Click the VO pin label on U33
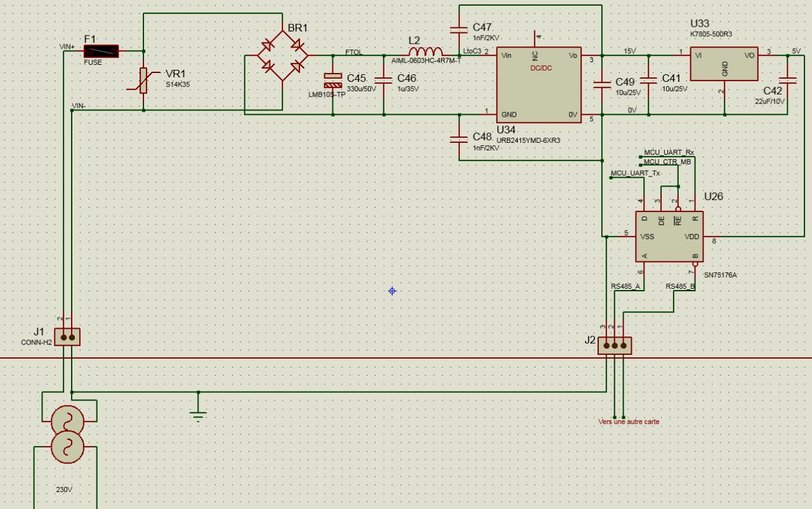 click(x=749, y=55)
